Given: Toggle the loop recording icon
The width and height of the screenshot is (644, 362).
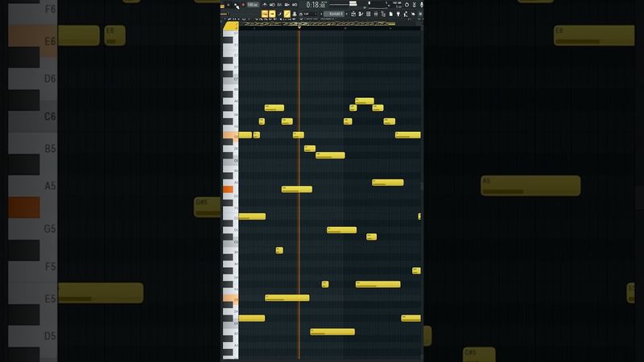Looking at the screenshot, I should pyautogui.click(x=295, y=5).
